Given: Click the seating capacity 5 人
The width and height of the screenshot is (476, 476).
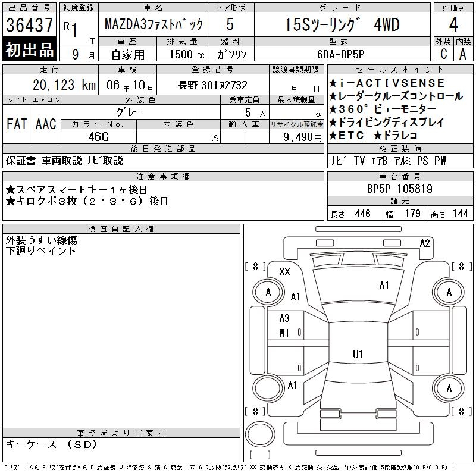Looking at the screenshot, I should [255, 112].
